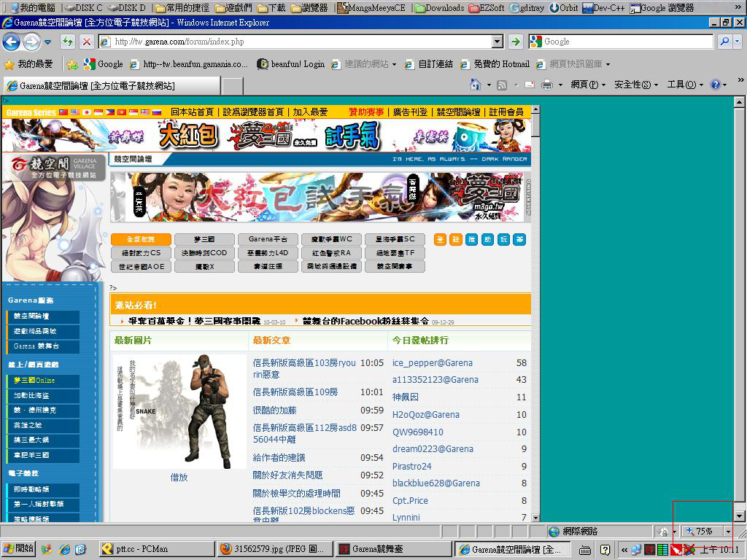Open a new tab with the blank tab button
The width and height of the screenshot is (747, 560).
coord(233,86)
